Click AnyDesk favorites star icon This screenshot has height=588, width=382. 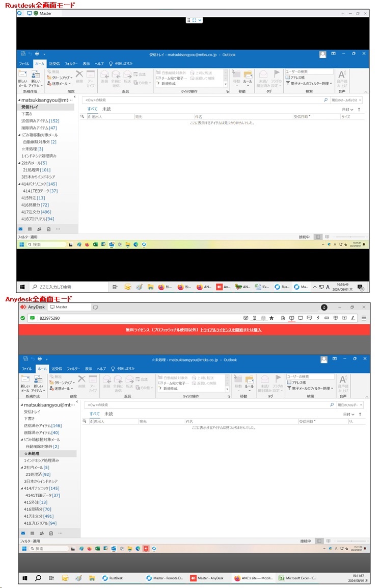[x=271, y=318]
